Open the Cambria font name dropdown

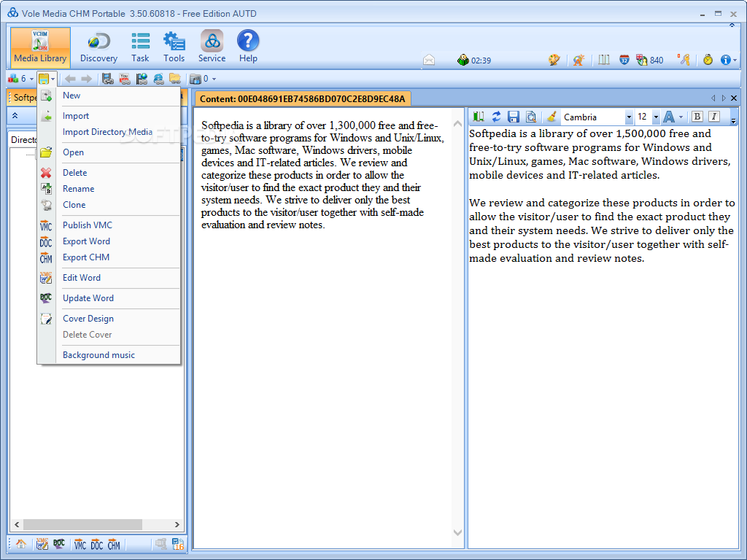629,117
